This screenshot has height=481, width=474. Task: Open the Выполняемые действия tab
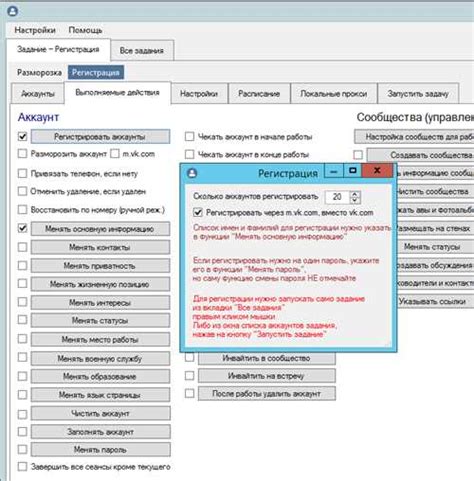pos(117,93)
